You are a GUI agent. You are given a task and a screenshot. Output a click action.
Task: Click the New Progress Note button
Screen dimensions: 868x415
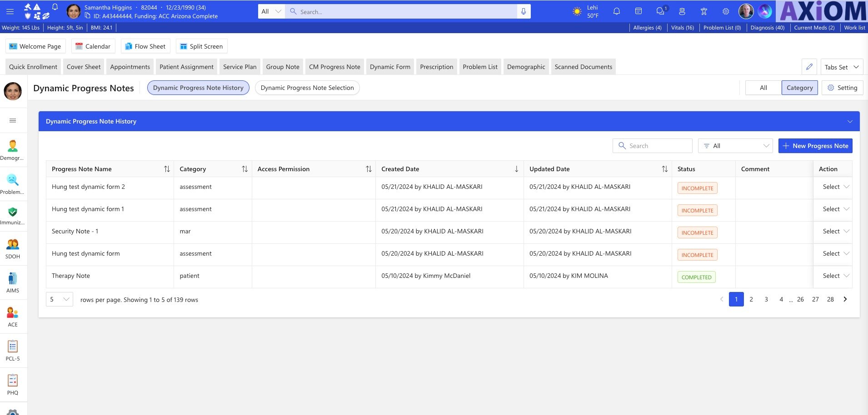(x=815, y=146)
